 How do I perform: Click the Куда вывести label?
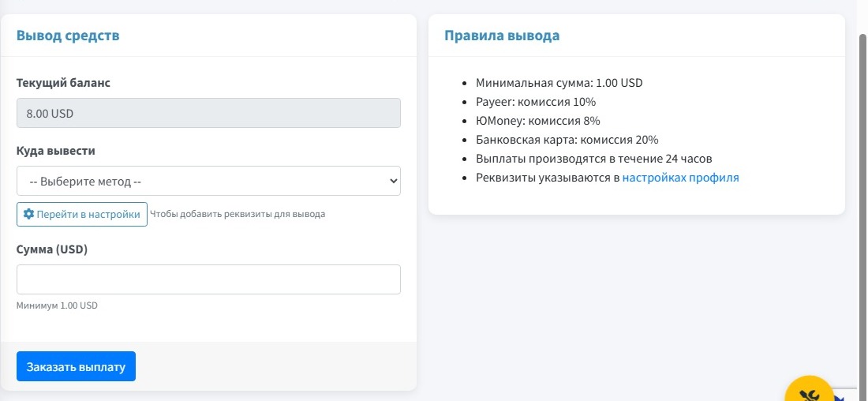(x=56, y=151)
